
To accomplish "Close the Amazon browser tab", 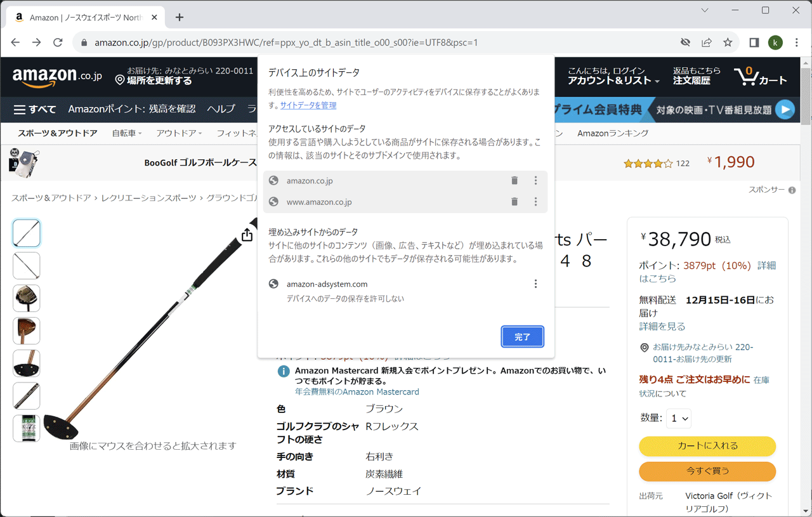I will tap(154, 17).
